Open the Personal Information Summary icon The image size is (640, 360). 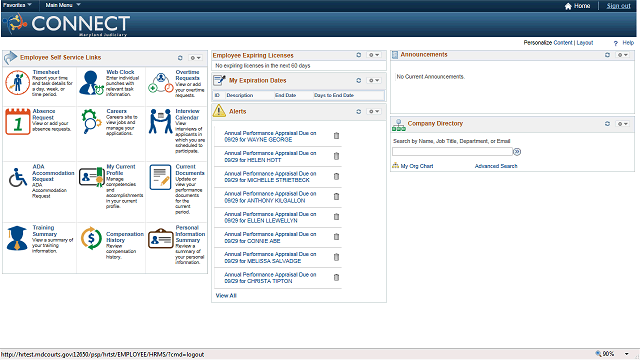(x=160, y=238)
